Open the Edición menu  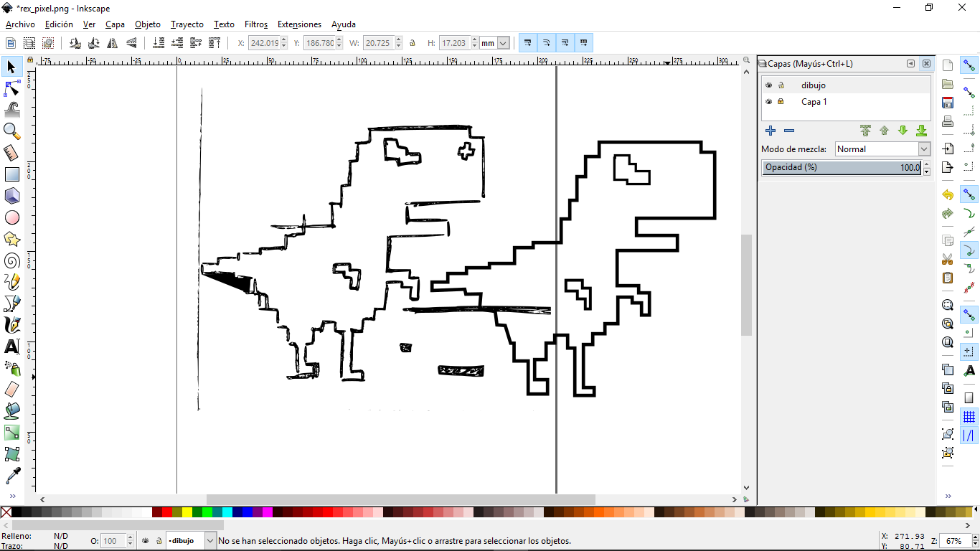tap(59, 24)
